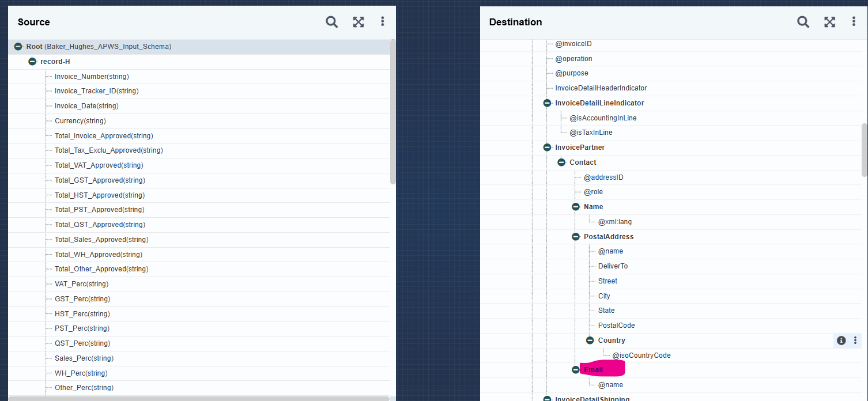
Task: Select @invoiceID in Destination
Action: (573, 44)
